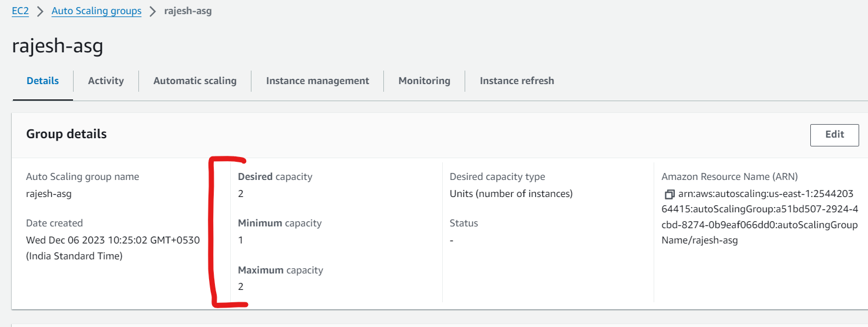
Task: Go to Auto Scaling groups breadcrumb
Action: [x=97, y=11]
